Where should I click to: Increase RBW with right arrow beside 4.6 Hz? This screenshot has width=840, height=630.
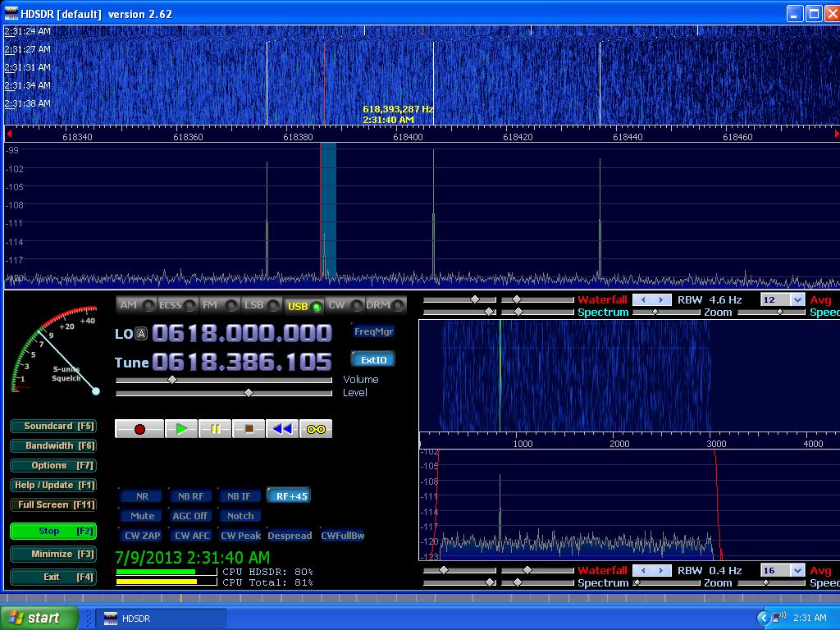point(662,300)
